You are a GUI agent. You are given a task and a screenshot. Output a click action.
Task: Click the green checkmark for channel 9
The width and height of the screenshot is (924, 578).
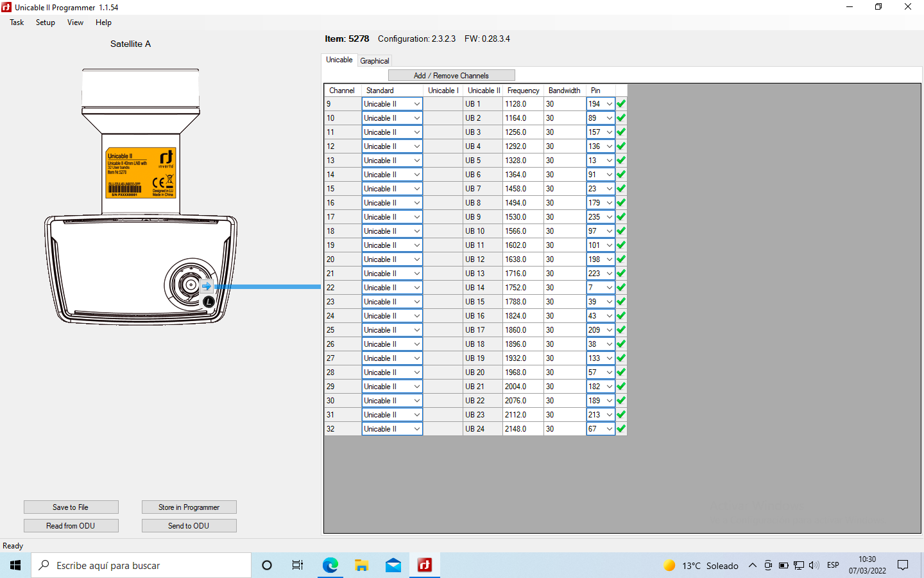(x=620, y=104)
